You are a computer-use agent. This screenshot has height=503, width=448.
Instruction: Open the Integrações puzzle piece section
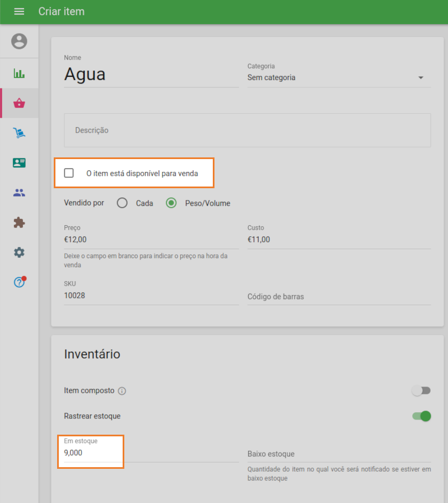pos(19,222)
